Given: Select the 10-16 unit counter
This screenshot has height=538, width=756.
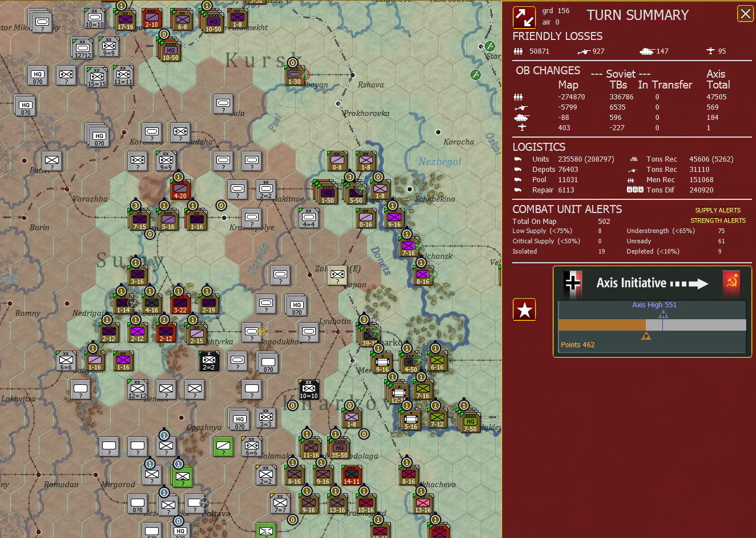Looking at the screenshot, I should [x=365, y=504].
